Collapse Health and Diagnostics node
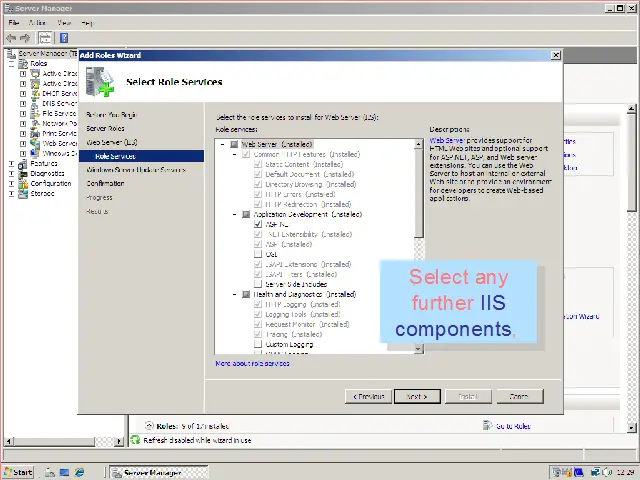The image size is (640, 480). pyautogui.click(x=234, y=294)
